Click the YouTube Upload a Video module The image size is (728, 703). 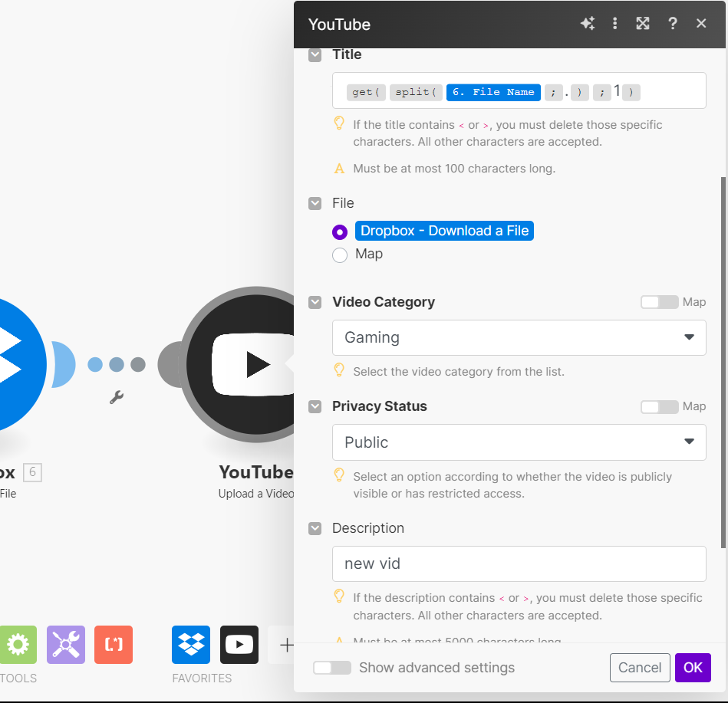(242, 364)
